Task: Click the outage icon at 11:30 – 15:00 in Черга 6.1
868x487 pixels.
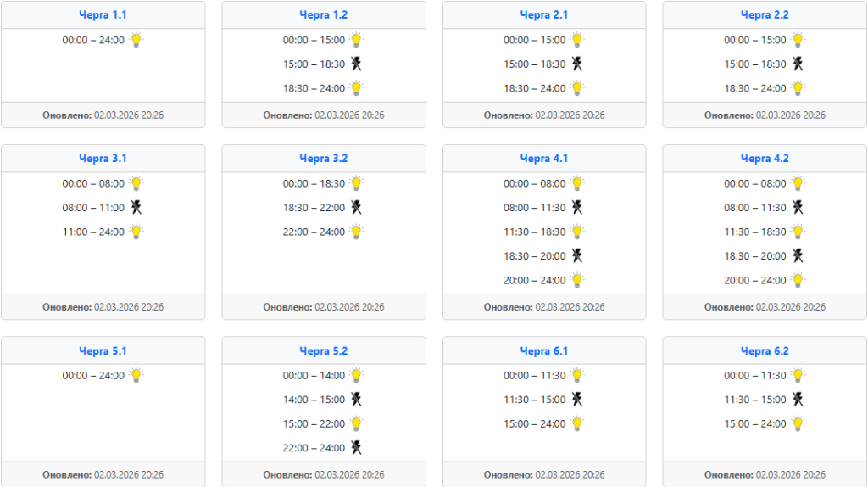Action: pos(576,400)
